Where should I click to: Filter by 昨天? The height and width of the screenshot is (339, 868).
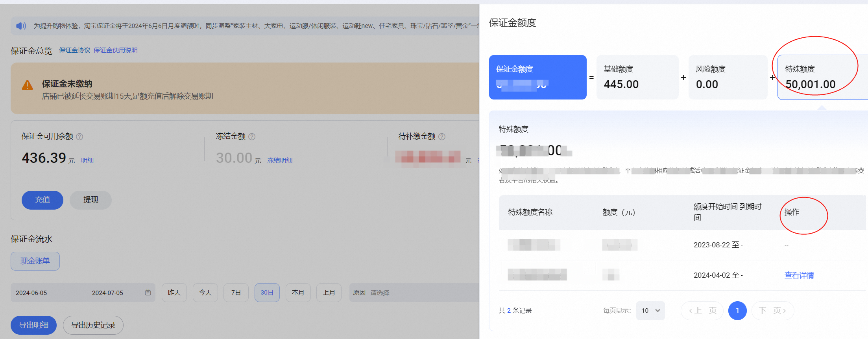(x=174, y=293)
